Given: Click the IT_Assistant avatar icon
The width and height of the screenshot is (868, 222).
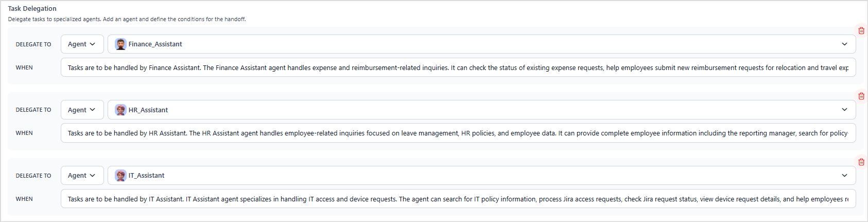Looking at the screenshot, I should 120,176.
